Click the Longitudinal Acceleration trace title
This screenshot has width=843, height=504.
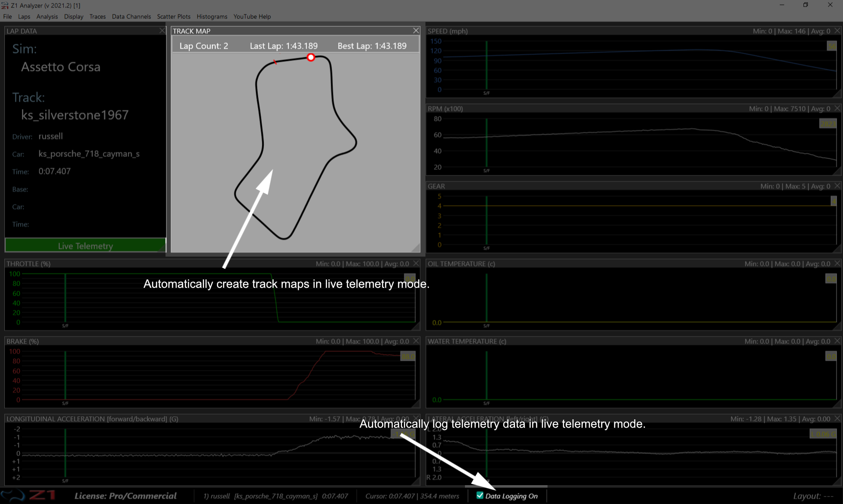point(92,419)
